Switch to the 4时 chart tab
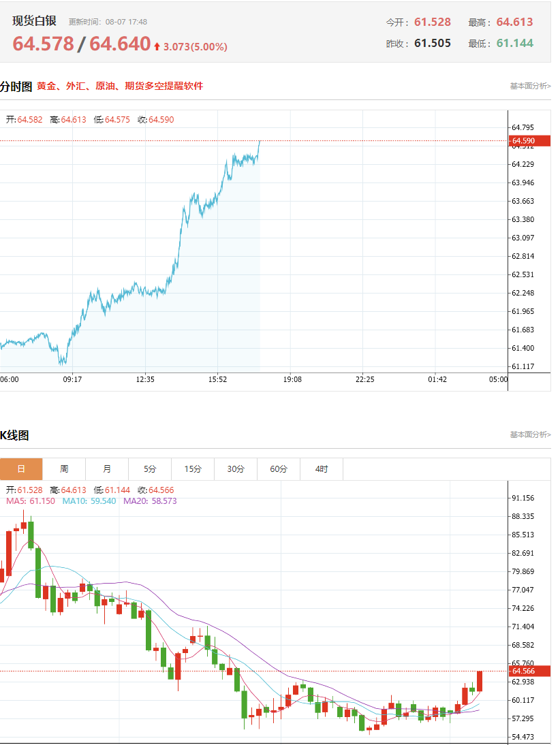The width and height of the screenshot is (560, 745). (x=322, y=469)
